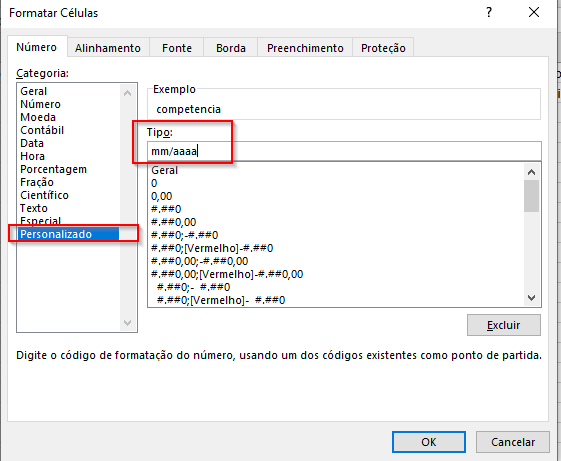Close the Formatar Células dialog
Image resolution: width=561 pixels, height=461 pixels.
click(534, 13)
